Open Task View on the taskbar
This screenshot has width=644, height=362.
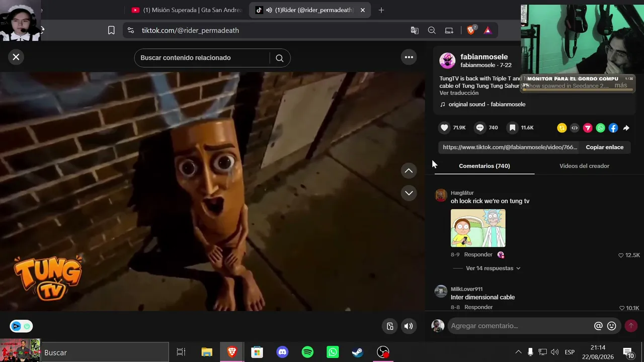tap(181, 352)
